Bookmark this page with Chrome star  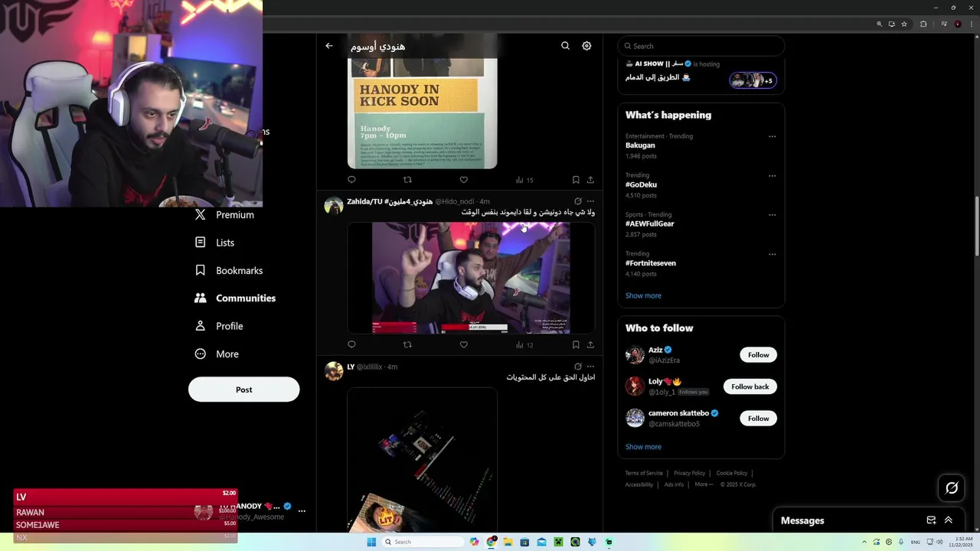coord(904,24)
